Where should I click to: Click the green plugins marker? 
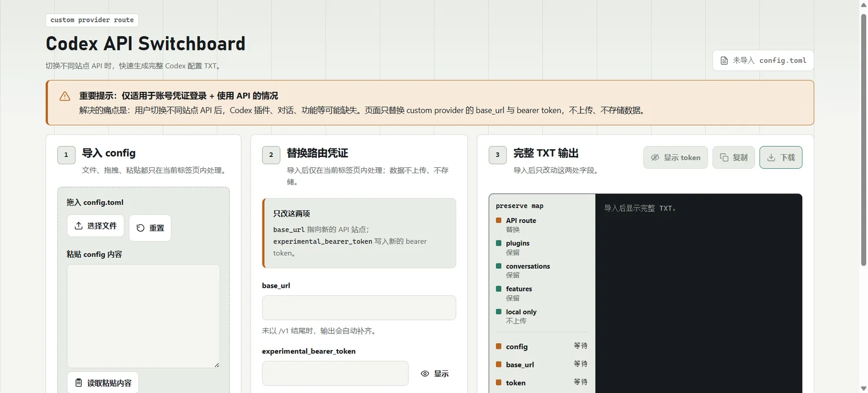[499, 243]
